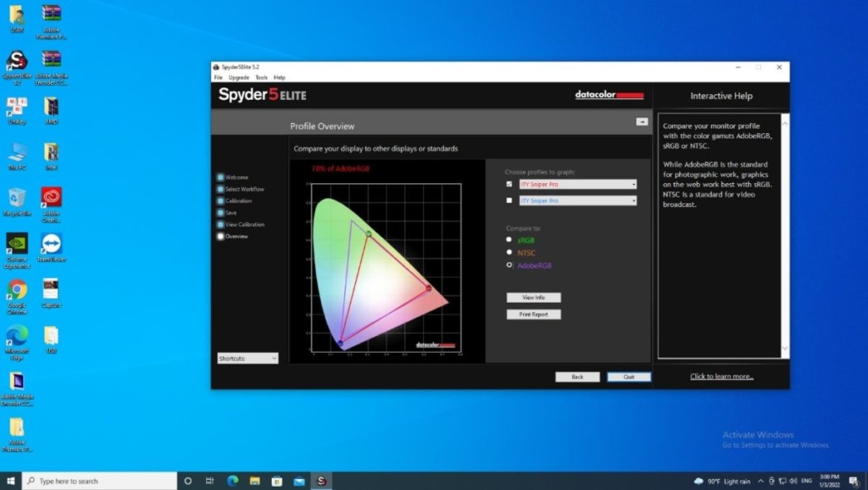Open the File menu

point(219,76)
